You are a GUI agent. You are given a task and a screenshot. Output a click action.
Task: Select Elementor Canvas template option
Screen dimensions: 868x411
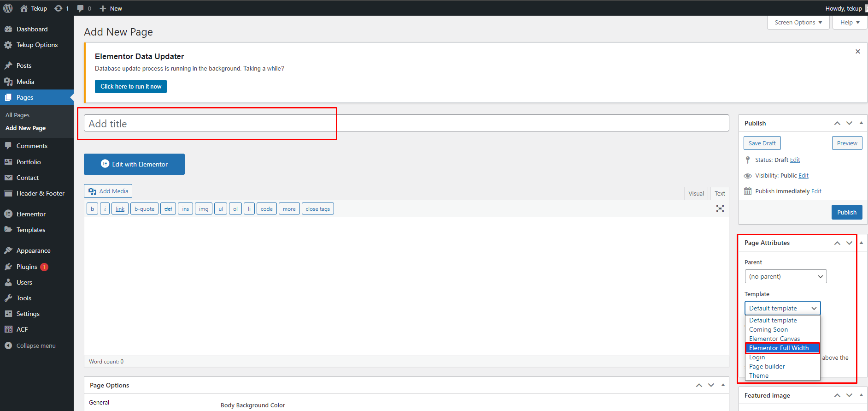(x=782, y=339)
